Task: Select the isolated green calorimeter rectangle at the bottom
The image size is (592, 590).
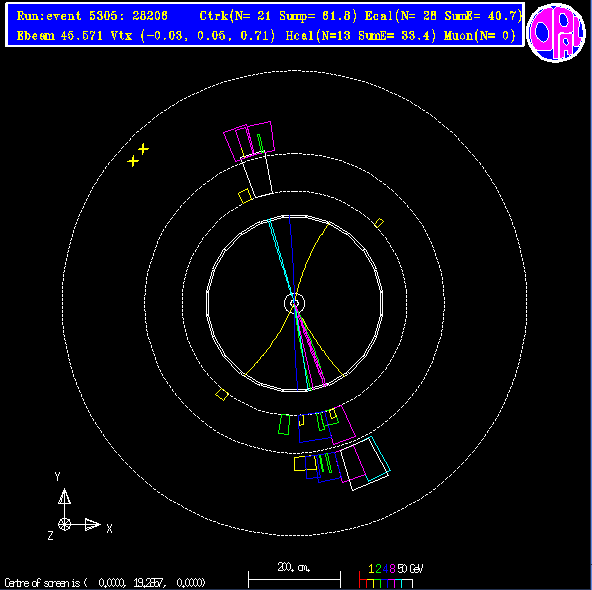Action: point(284,424)
